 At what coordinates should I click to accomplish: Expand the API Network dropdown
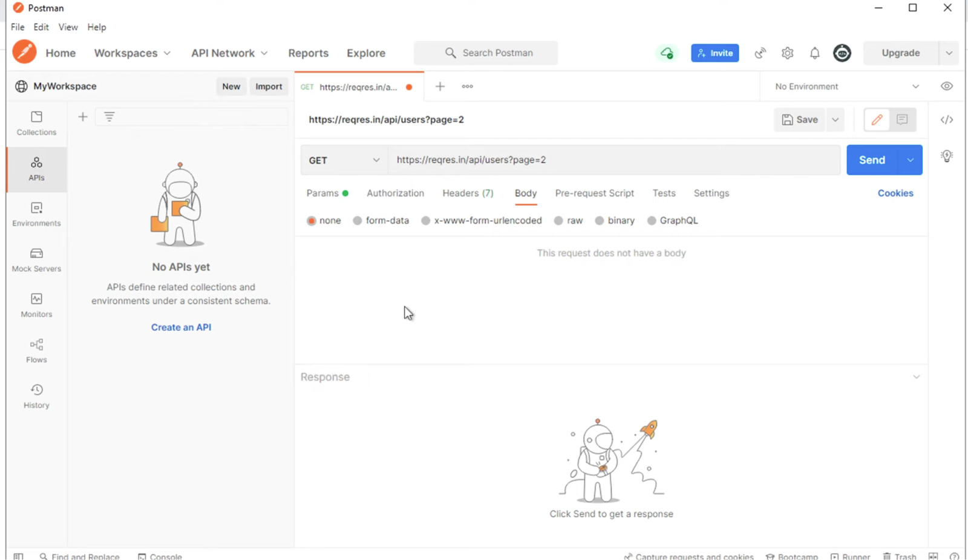coord(229,53)
